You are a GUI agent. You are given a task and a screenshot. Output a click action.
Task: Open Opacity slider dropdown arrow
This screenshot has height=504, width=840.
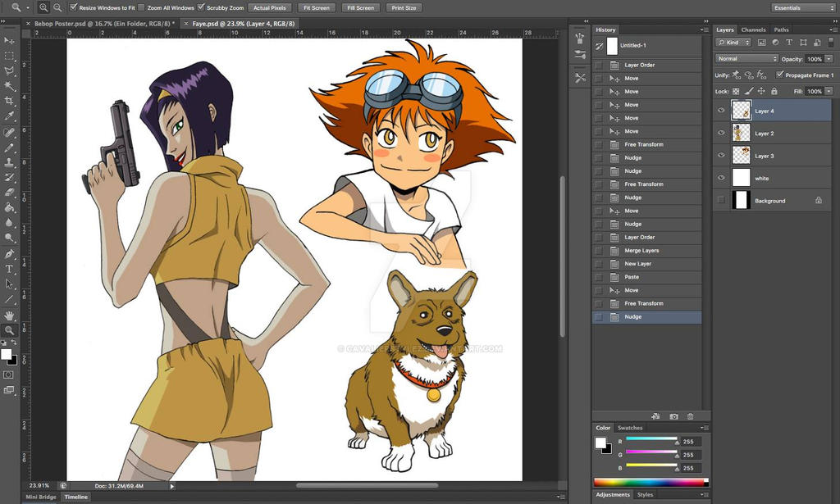(x=829, y=59)
